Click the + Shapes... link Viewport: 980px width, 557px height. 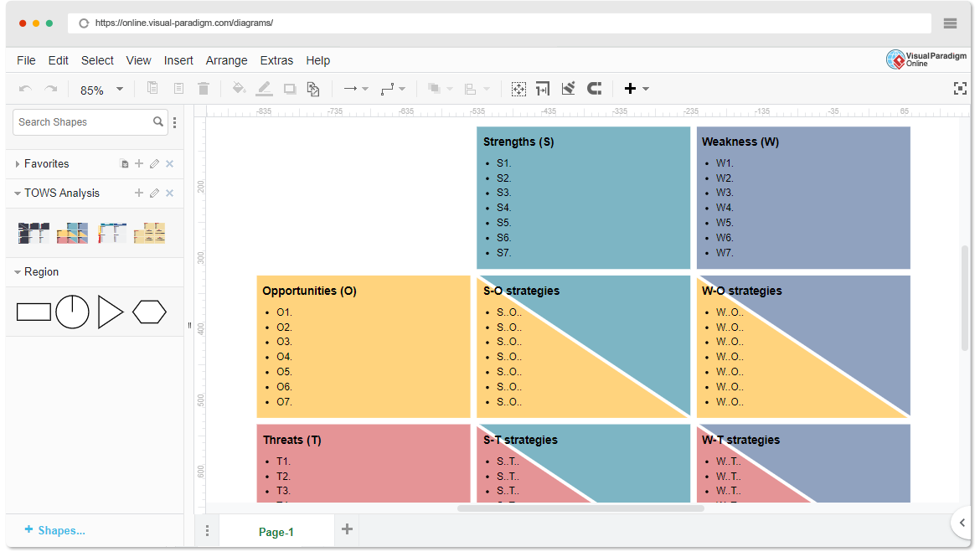click(55, 530)
